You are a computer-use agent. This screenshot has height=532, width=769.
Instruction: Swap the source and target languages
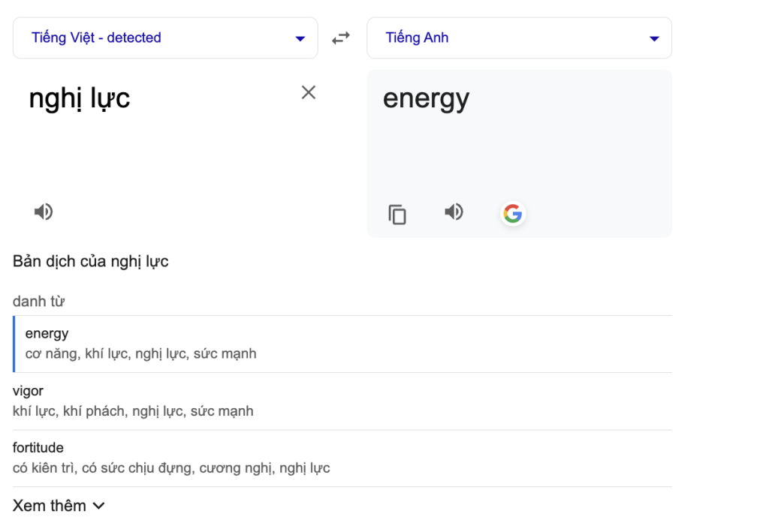(x=342, y=38)
